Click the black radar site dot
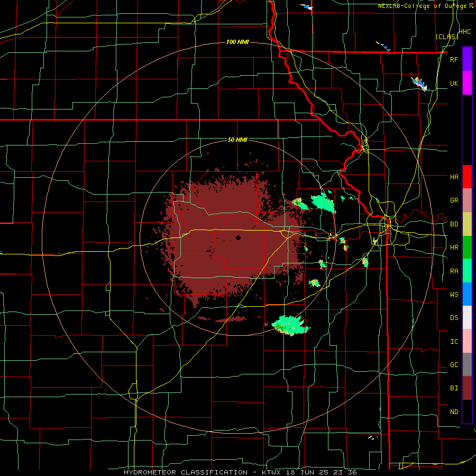This screenshot has height=476, width=476. pos(239,237)
